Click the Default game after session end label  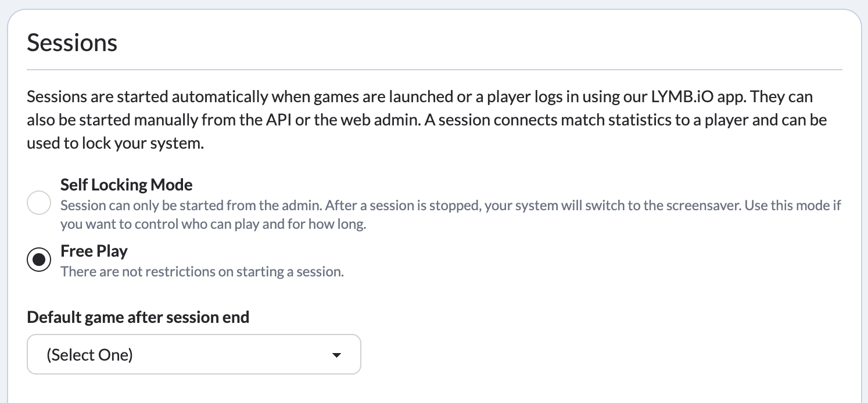point(138,317)
